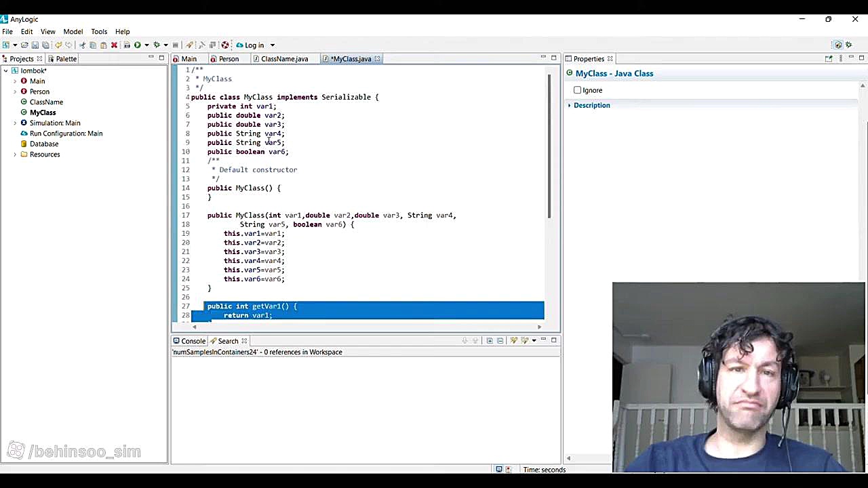This screenshot has width=868, height=488.
Task: Click the Build model toolbar icon
Action: point(127,45)
